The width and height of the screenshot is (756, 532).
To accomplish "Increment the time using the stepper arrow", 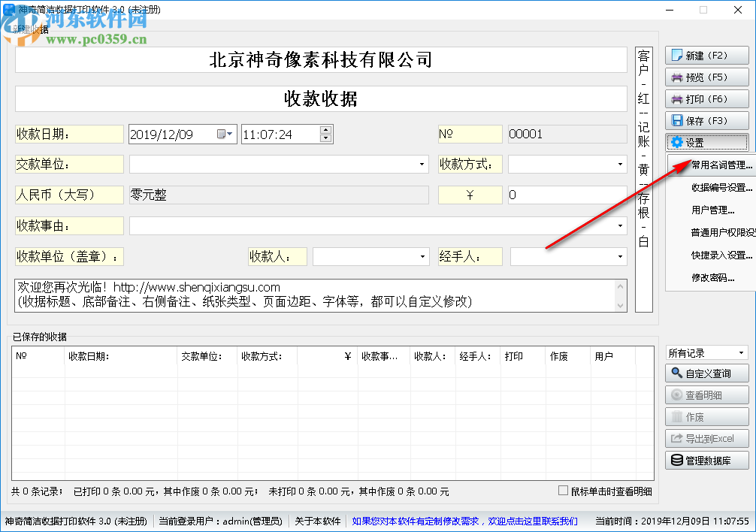I will (x=325, y=130).
